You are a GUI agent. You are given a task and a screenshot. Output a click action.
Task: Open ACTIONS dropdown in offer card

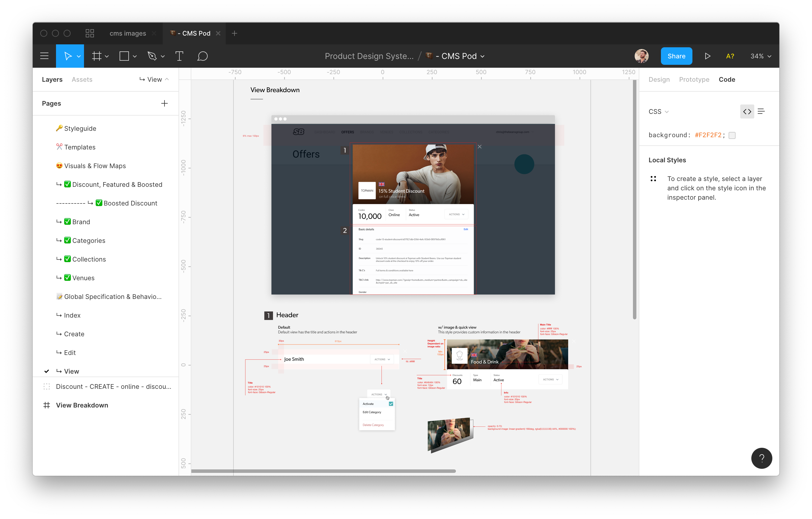(x=456, y=214)
